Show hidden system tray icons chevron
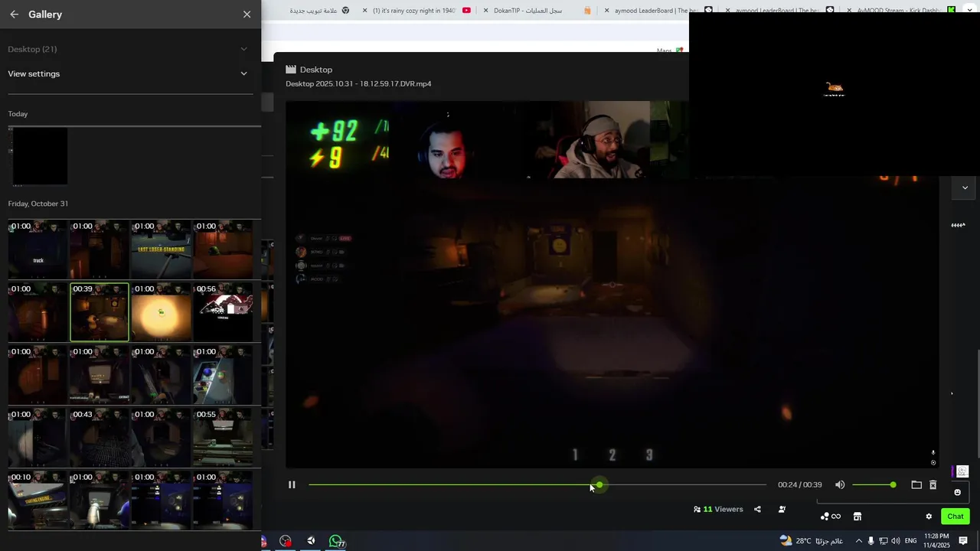The width and height of the screenshot is (980, 551). click(x=858, y=541)
